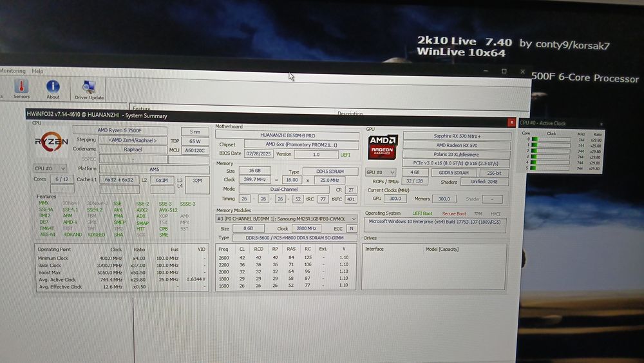Click the Ryzen logo
The image size is (644, 363).
point(52,142)
